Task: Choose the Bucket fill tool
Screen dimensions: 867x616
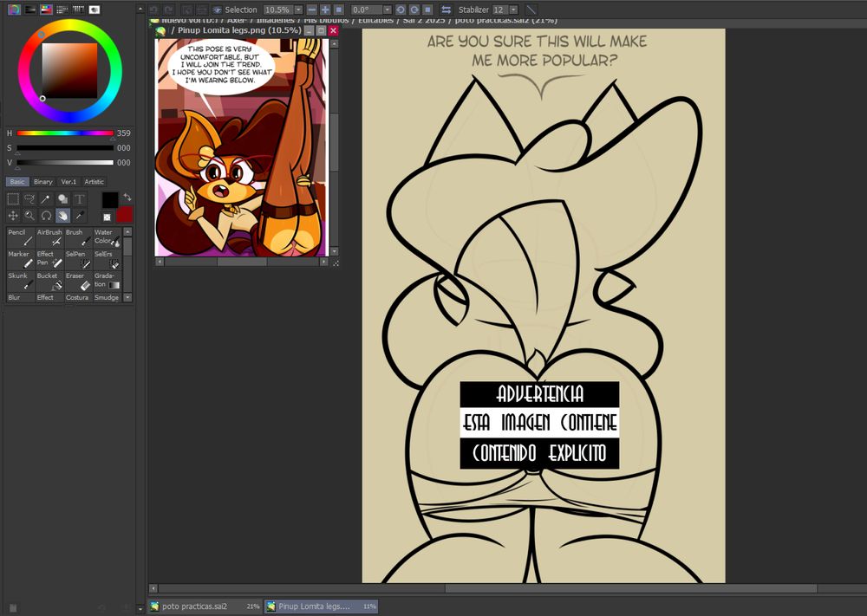Action: pos(49,281)
